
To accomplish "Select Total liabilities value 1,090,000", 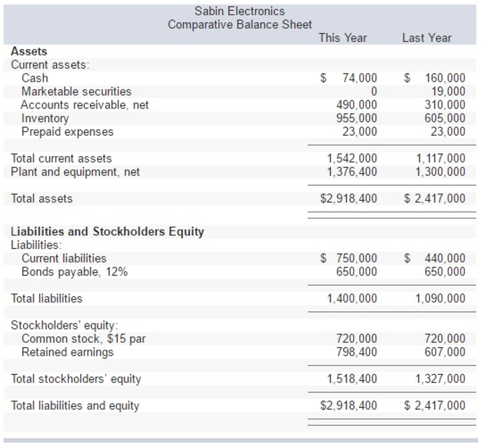I will (441, 299).
